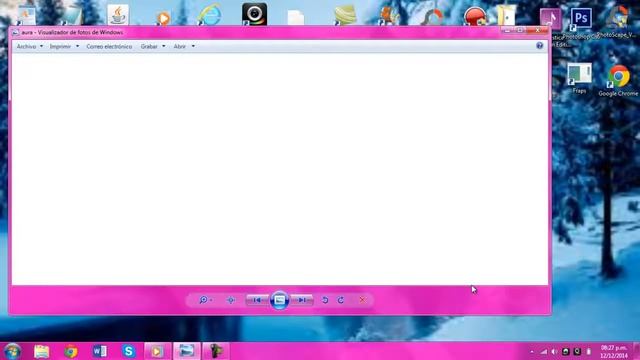Open the Imprimir menu
This screenshot has width=640, height=360.
coord(60,47)
